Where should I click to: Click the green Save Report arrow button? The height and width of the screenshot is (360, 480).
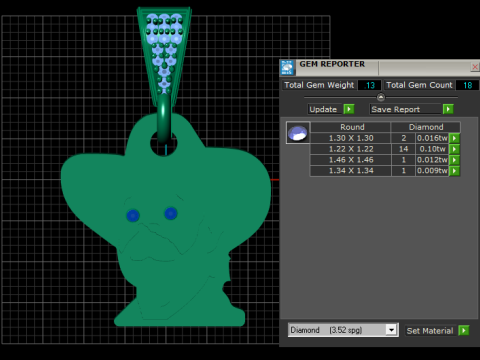click(448, 109)
